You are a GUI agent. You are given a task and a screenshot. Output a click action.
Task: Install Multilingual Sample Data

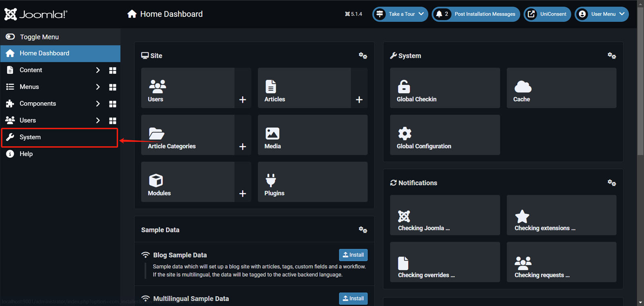[353, 298]
